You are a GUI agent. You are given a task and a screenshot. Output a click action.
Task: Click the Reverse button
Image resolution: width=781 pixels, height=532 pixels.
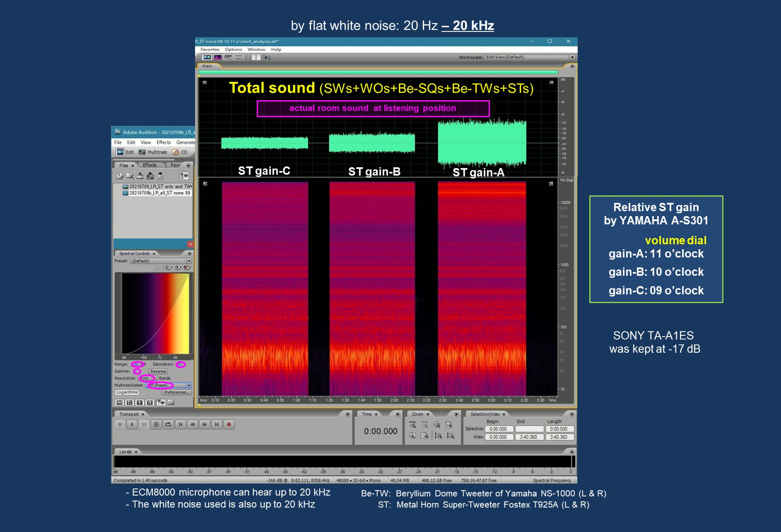158,371
